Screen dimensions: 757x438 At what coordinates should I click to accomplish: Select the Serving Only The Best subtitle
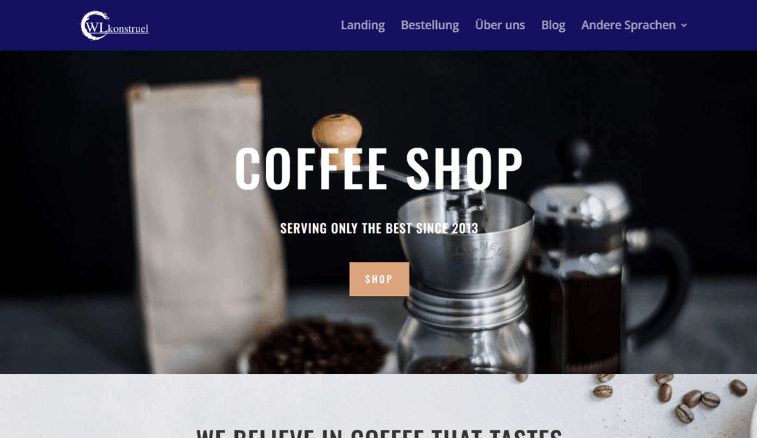click(379, 228)
